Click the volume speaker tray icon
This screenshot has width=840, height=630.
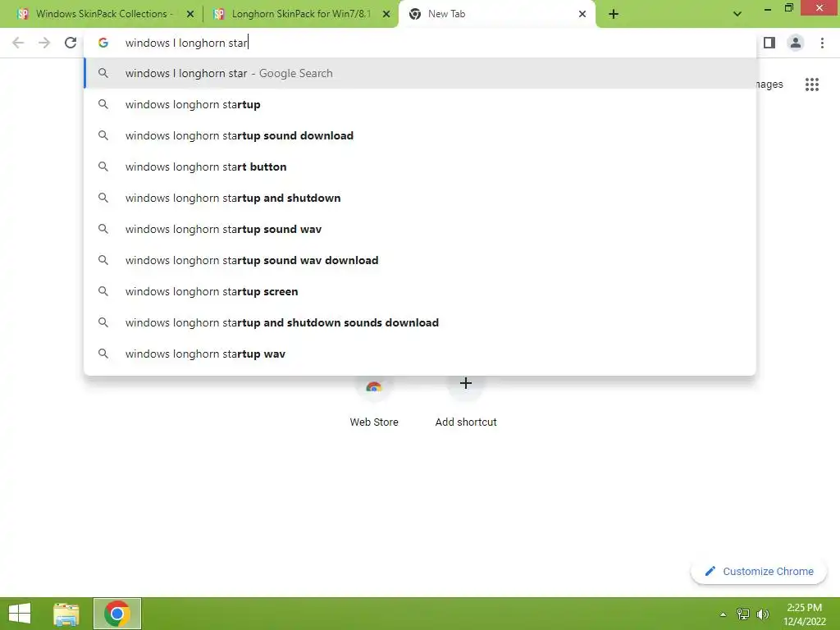click(x=763, y=614)
